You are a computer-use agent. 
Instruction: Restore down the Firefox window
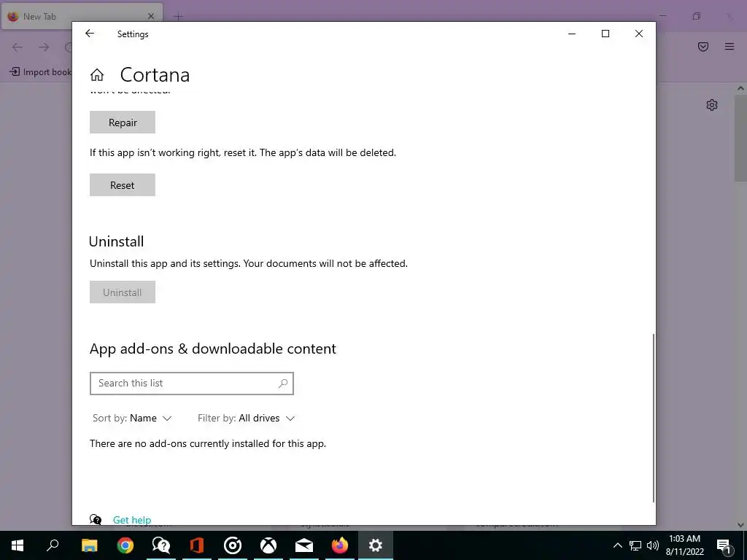[697, 16]
